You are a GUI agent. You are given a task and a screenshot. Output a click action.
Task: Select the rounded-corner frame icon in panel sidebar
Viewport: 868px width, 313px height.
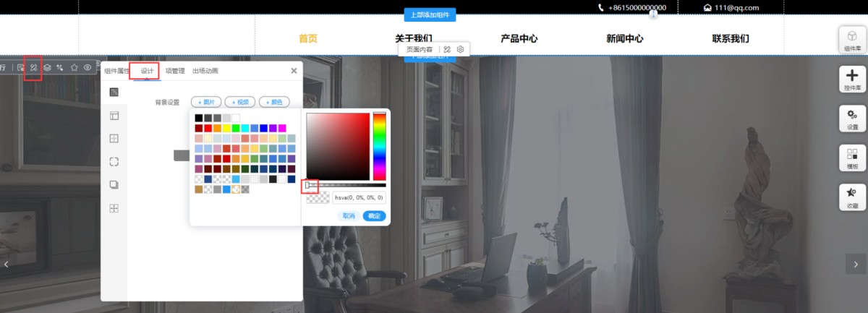[x=114, y=161]
